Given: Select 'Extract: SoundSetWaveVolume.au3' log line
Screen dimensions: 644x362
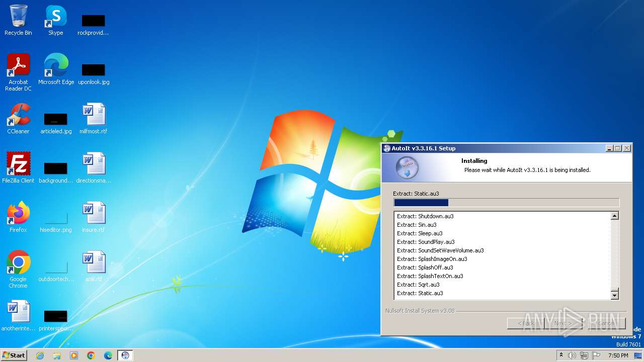Looking at the screenshot, I should pos(440,250).
